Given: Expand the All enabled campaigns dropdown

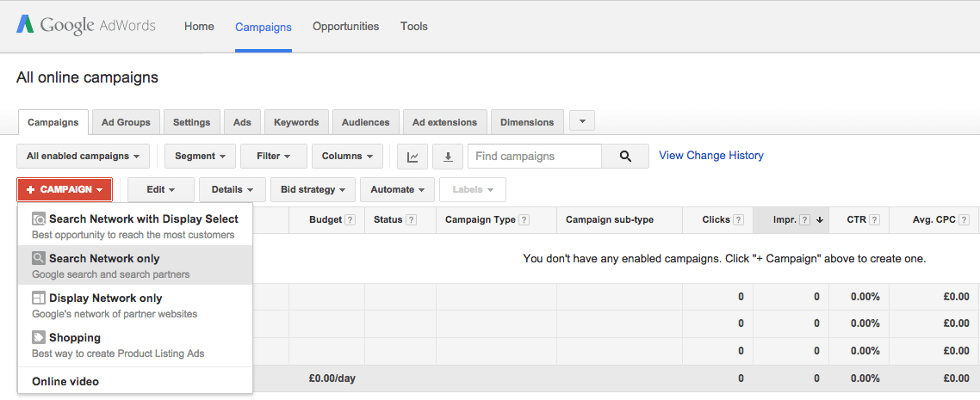Looking at the screenshot, I should coord(84,156).
